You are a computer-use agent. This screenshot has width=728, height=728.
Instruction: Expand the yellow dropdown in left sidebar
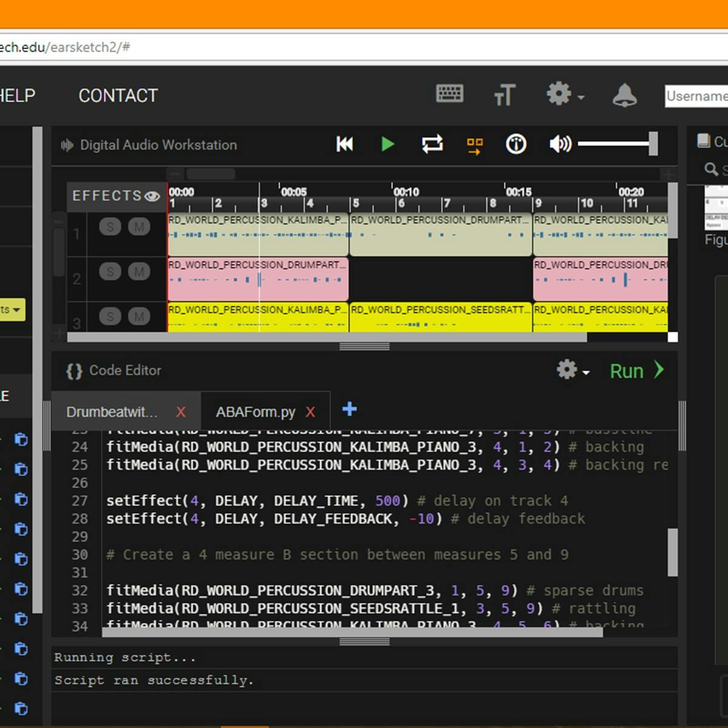(12, 309)
